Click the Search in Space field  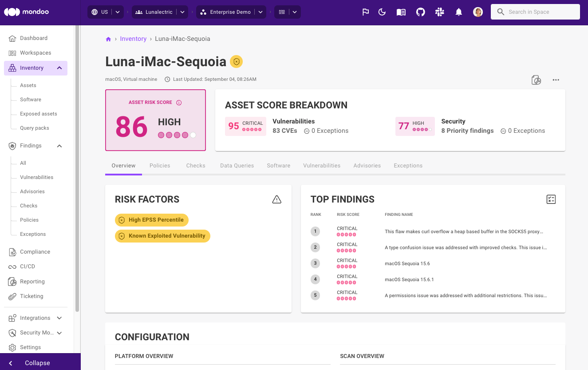[535, 12]
